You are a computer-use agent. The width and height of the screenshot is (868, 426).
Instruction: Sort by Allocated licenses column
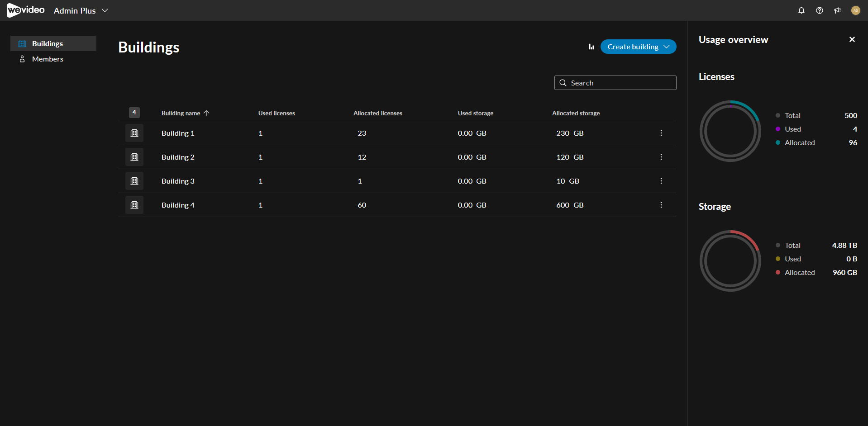[x=377, y=113]
